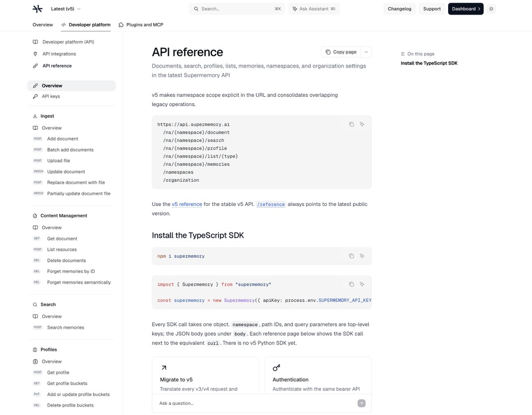Image resolution: width=532 pixels, height=415 pixels.
Task: Open the Dashboard button
Action: click(x=466, y=9)
